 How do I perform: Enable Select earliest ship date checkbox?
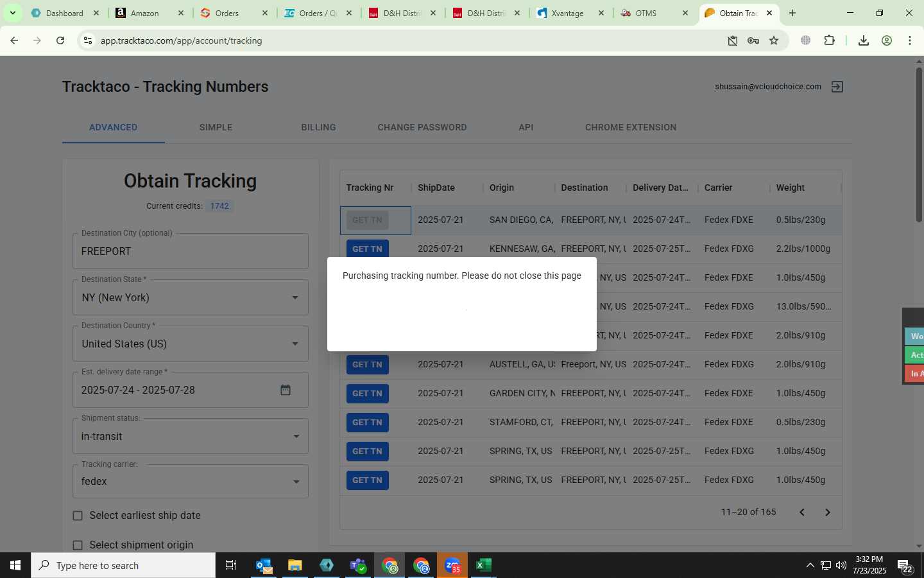pos(78,516)
